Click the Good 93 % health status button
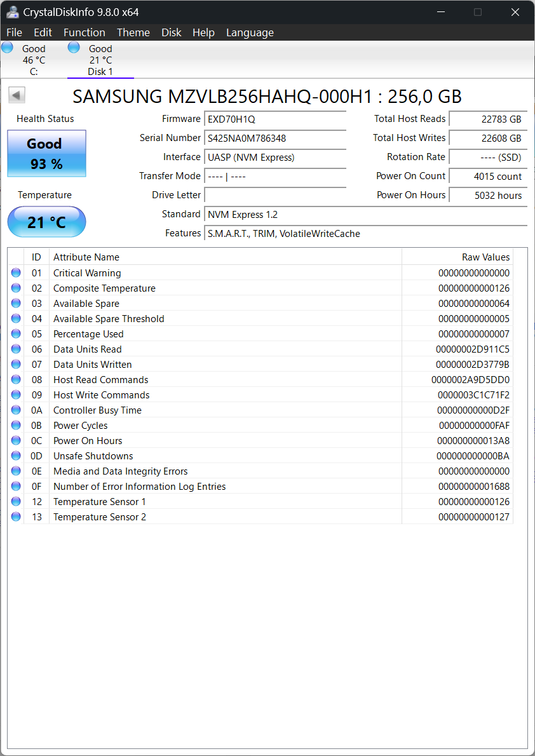This screenshot has width=535, height=756. pyautogui.click(x=46, y=154)
